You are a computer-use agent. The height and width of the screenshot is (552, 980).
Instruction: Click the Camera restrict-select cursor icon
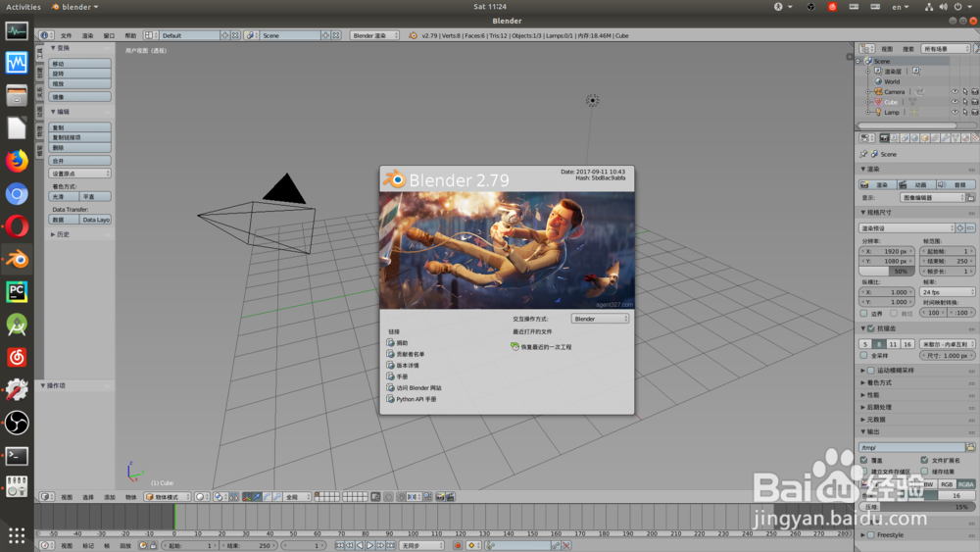click(965, 92)
